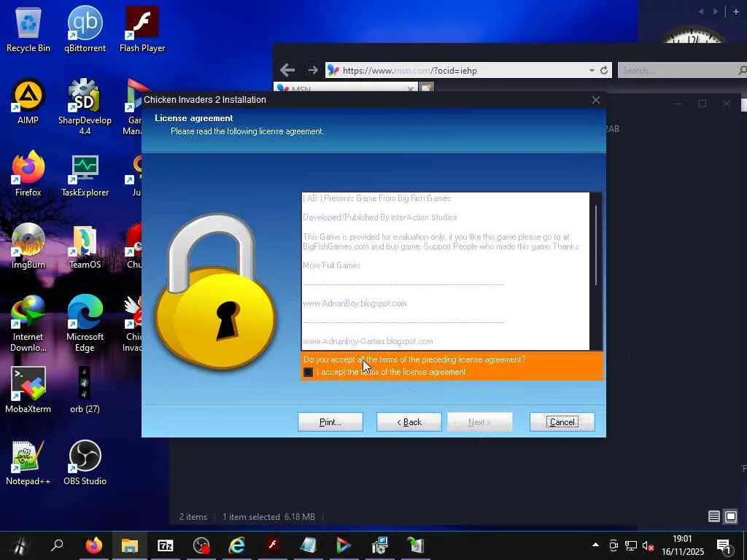Select the orb (27) desktop file

pos(85,389)
